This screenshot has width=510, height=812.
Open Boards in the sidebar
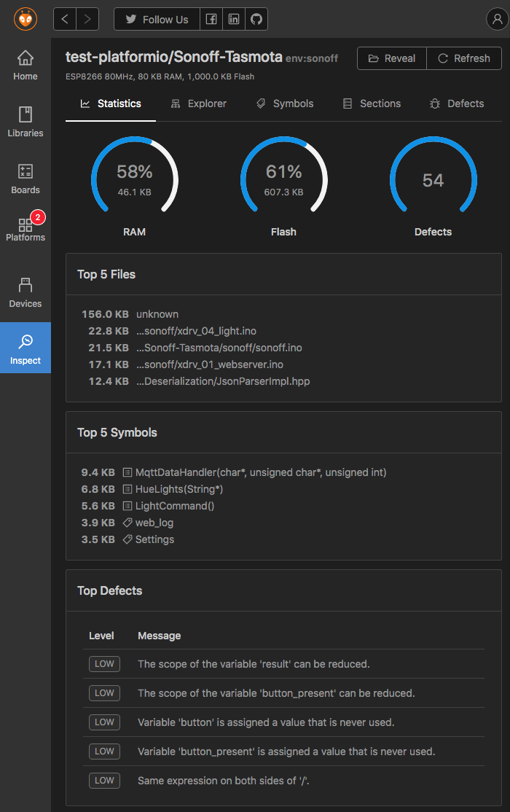(x=25, y=179)
